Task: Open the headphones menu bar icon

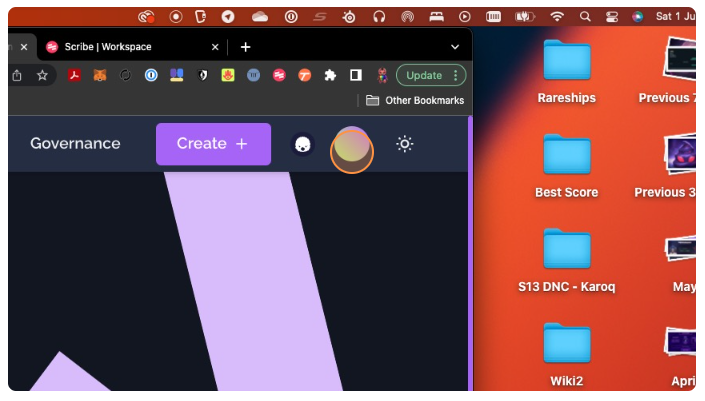Action: 379,17
